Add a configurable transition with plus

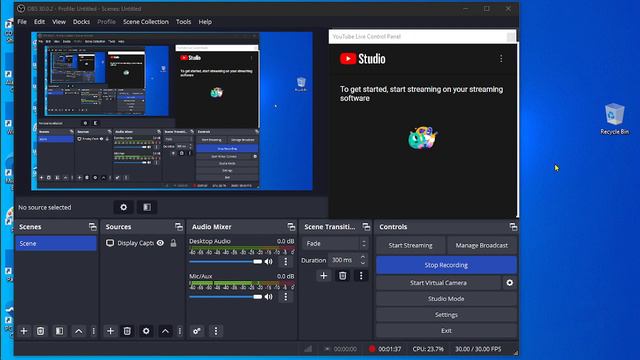click(x=323, y=276)
